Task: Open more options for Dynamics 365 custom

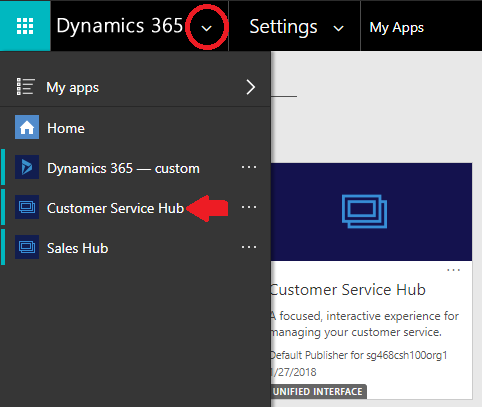Action: (x=249, y=167)
